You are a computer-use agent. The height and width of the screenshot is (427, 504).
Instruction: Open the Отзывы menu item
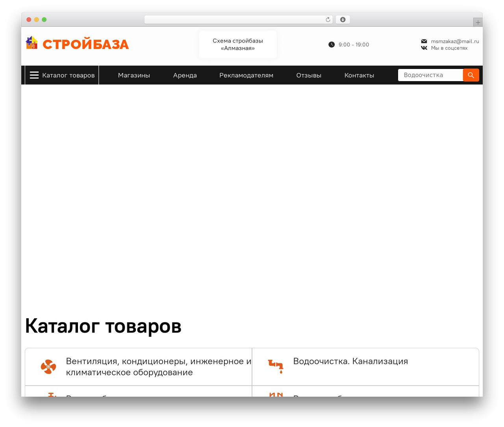click(x=309, y=75)
